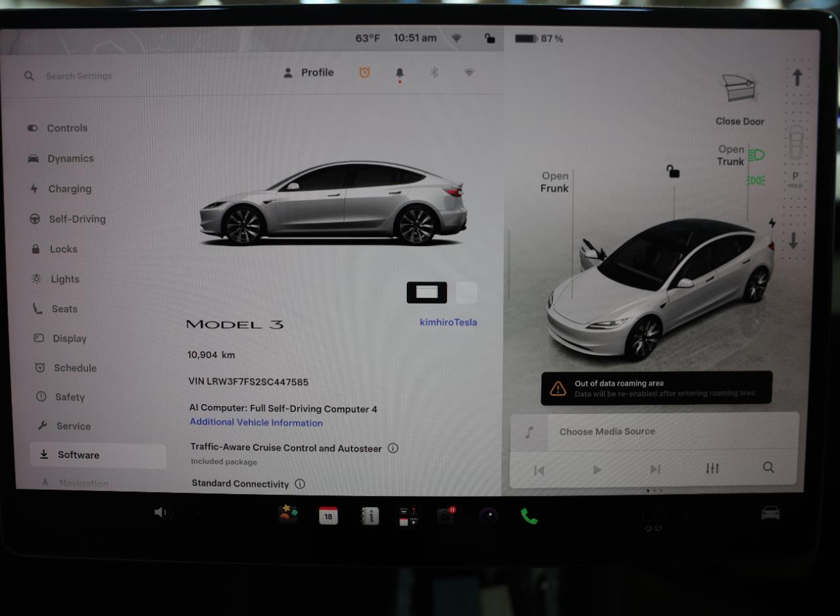Screen dimensions: 840x616
Task: Go to the Service settings
Action: [x=64, y=426]
